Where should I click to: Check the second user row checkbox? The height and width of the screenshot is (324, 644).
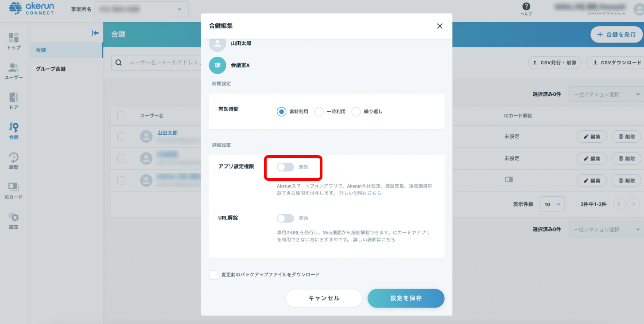pos(121,158)
